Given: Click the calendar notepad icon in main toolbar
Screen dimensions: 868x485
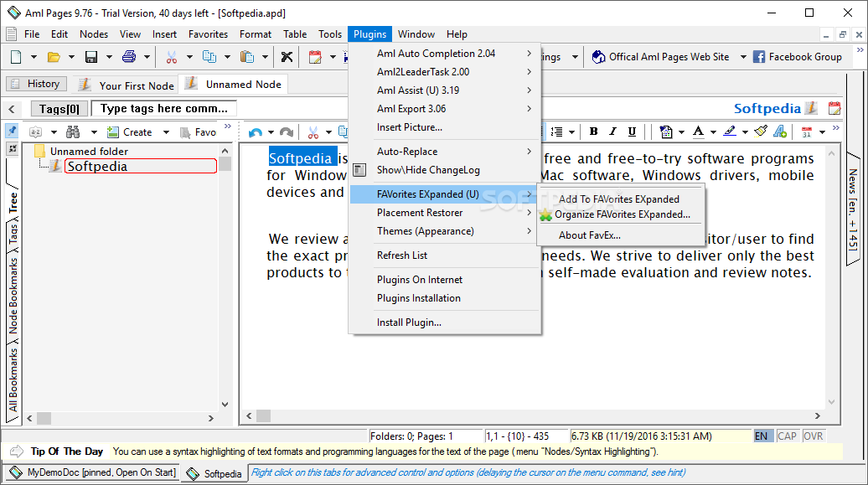Looking at the screenshot, I should [315, 56].
